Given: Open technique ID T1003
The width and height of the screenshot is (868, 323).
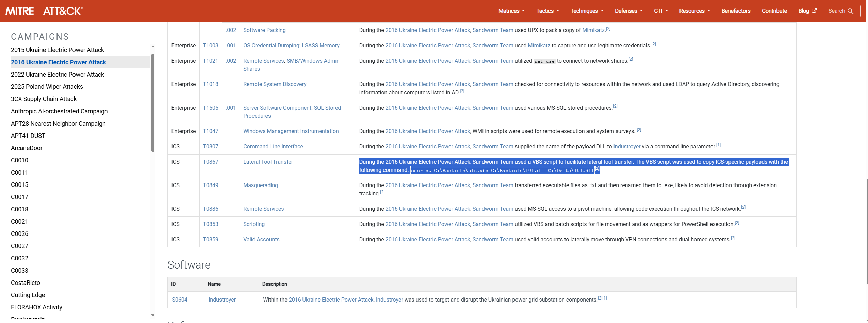Looking at the screenshot, I should [211, 46].
